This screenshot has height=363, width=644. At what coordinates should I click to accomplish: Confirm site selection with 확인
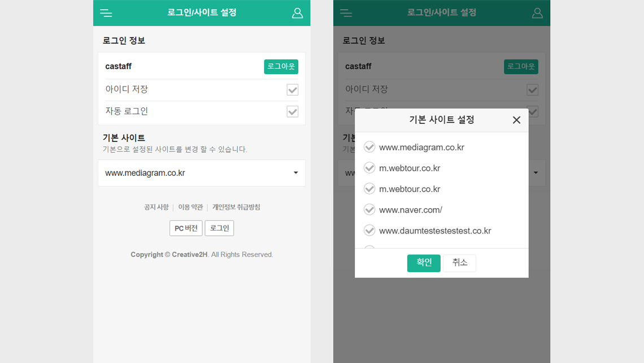point(424,263)
